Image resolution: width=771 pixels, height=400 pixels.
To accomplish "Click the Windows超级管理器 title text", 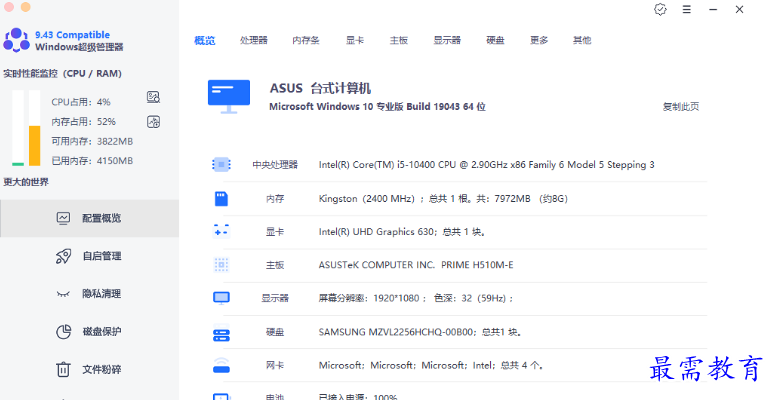I will (79, 47).
